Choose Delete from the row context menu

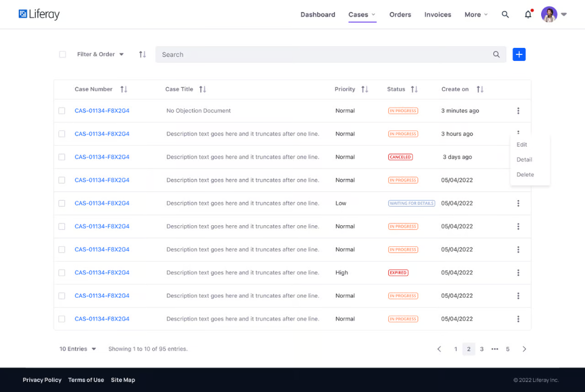coord(525,174)
